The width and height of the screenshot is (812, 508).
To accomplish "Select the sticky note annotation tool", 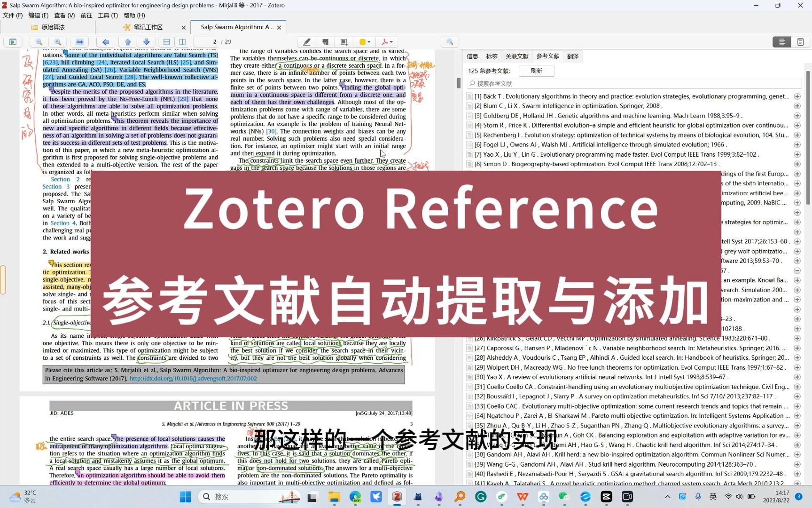I will click(x=325, y=42).
